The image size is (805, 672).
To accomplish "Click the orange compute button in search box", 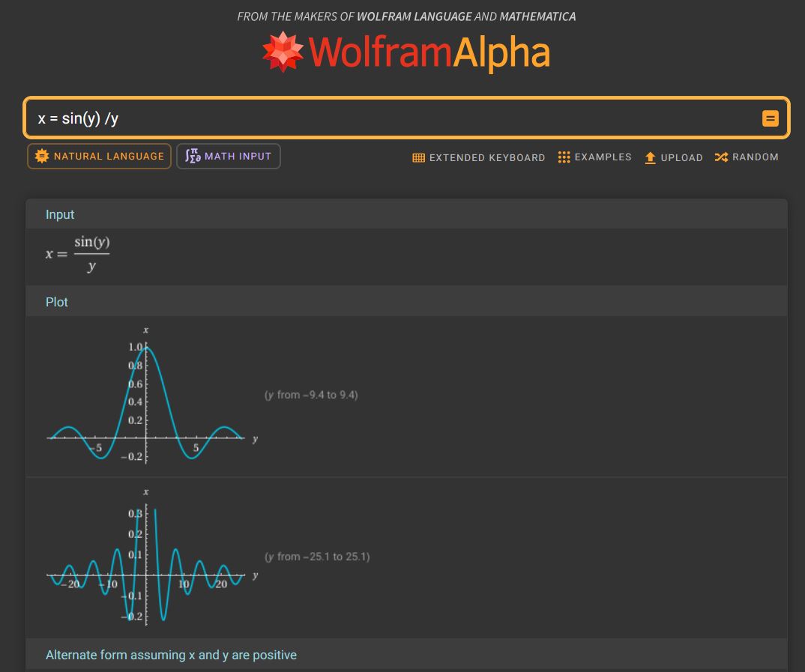I will point(770,118).
